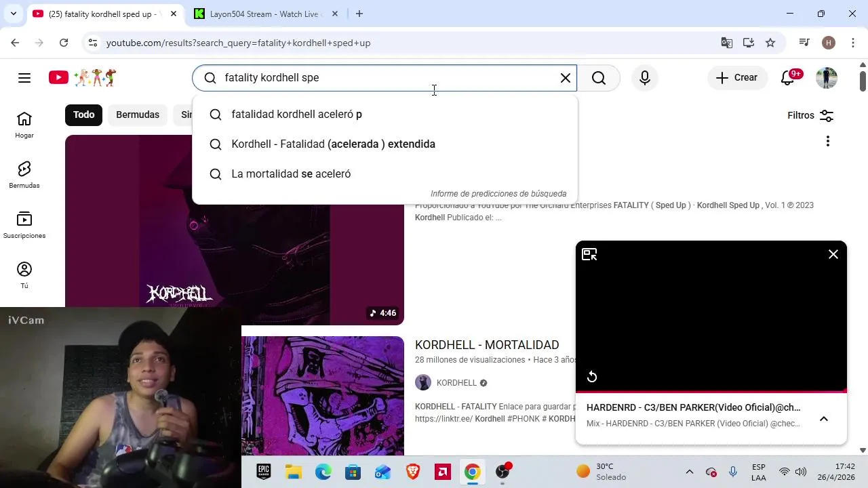
Task: Open the Filtros search filters
Action: click(810, 115)
